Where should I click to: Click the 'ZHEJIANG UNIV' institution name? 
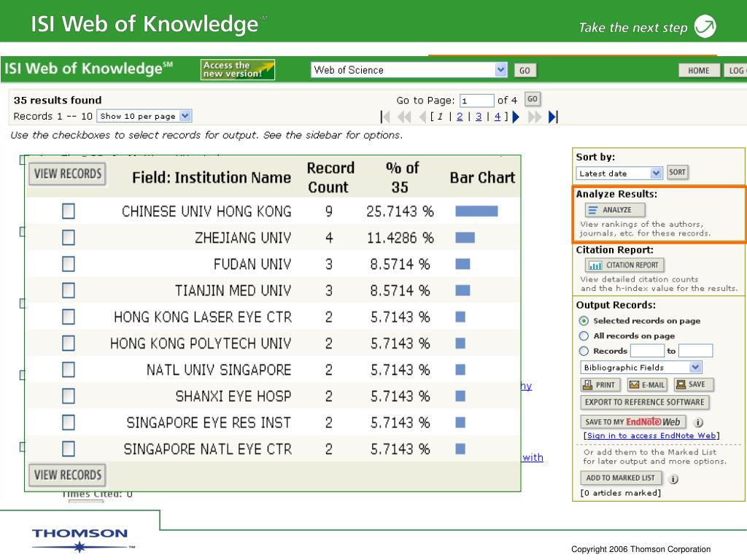(243, 238)
